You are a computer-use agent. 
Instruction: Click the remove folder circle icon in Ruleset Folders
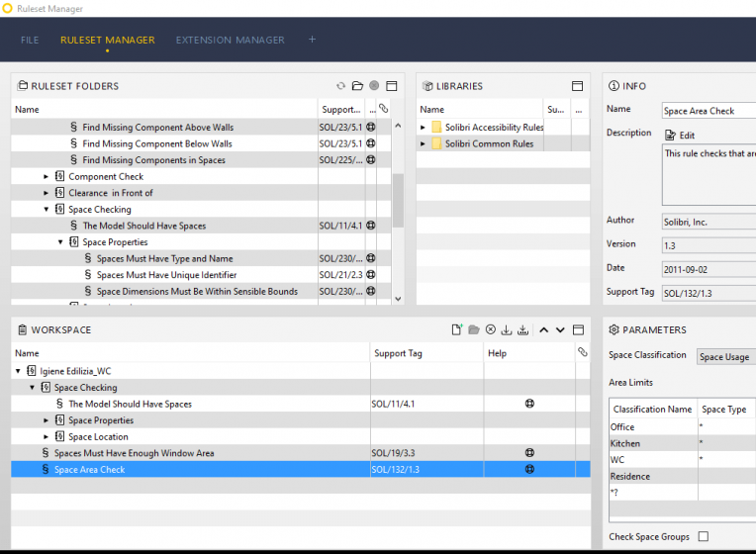tap(374, 85)
